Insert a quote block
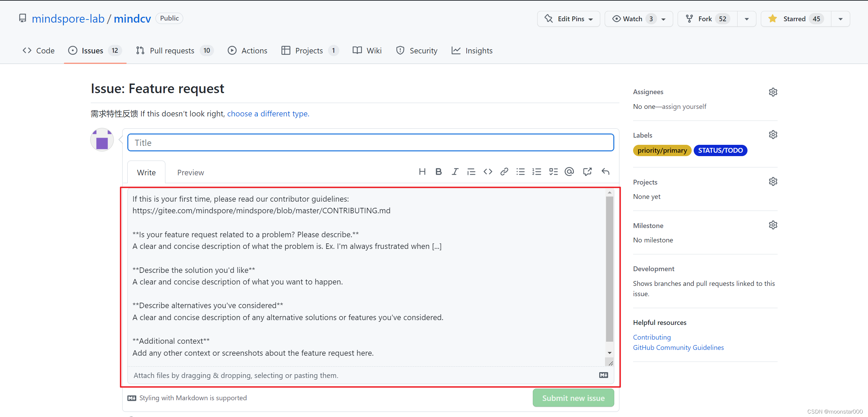 pyautogui.click(x=471, y=172)
